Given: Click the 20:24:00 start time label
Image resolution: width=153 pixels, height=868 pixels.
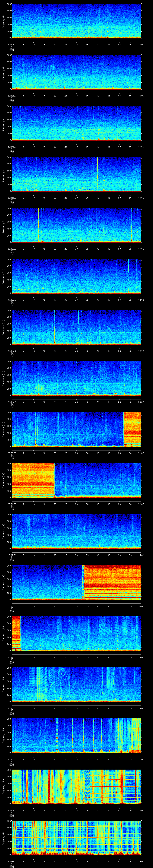Looking at the screenshot, I should 12,657.
